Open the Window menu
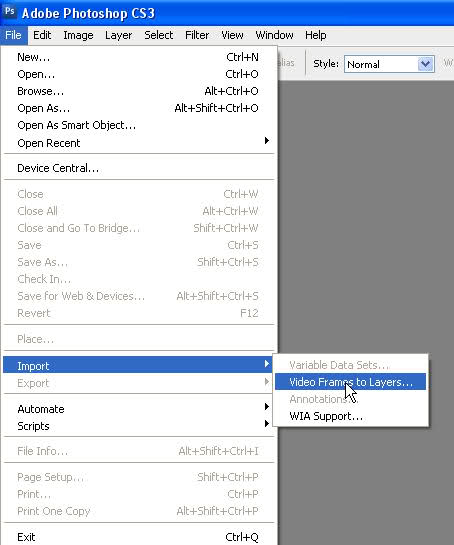 pos(274,35)
